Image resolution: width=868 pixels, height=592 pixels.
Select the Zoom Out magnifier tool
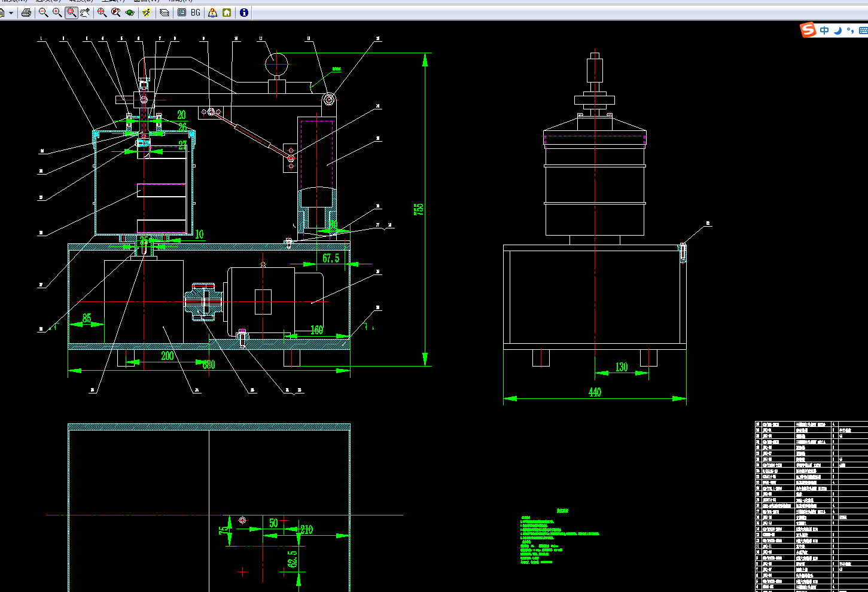click(43, 13)
